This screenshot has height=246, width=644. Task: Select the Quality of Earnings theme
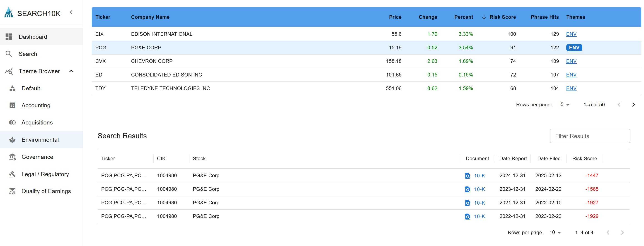click(x=41, y=191)
